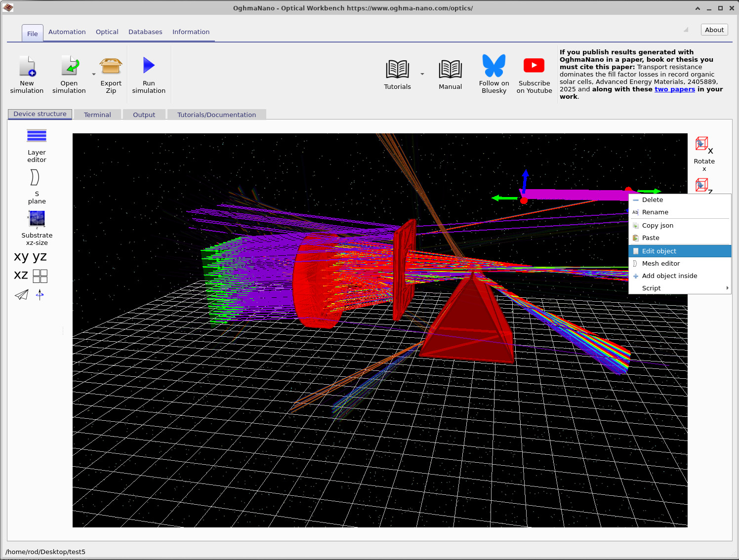The width and height of the screenshot is (739, 560).
Task: Start a Run simulation
Action: tap(149, 73)
